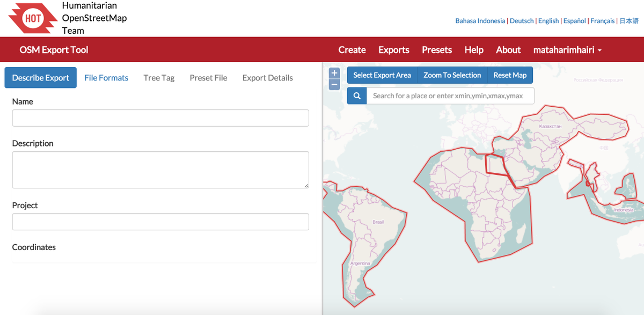Click the Indonesia label on the map

pyautogui.click(x=624, y=210)
